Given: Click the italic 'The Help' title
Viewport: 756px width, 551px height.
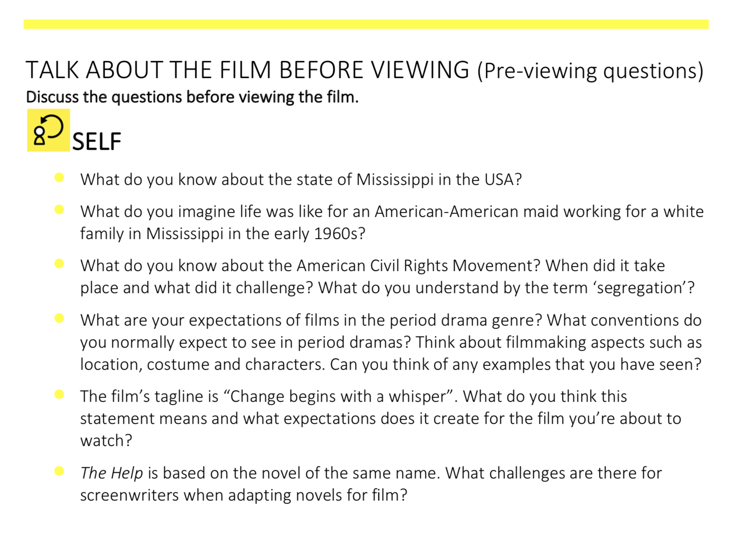Looking at the screenshot, I should (111, 473).
